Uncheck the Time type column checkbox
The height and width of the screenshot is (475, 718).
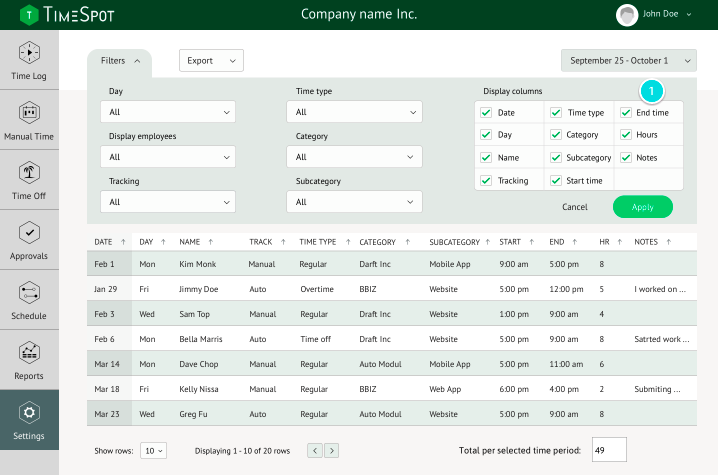556,113
